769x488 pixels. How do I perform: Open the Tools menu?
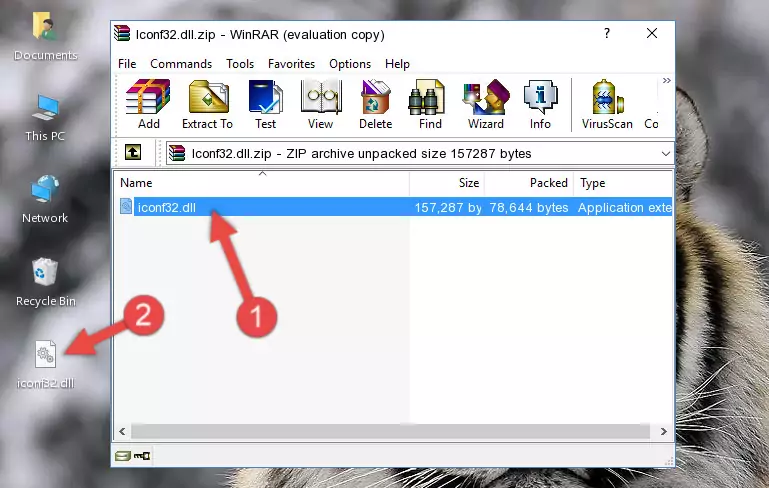pyautogui.click(x=240, y=64)
